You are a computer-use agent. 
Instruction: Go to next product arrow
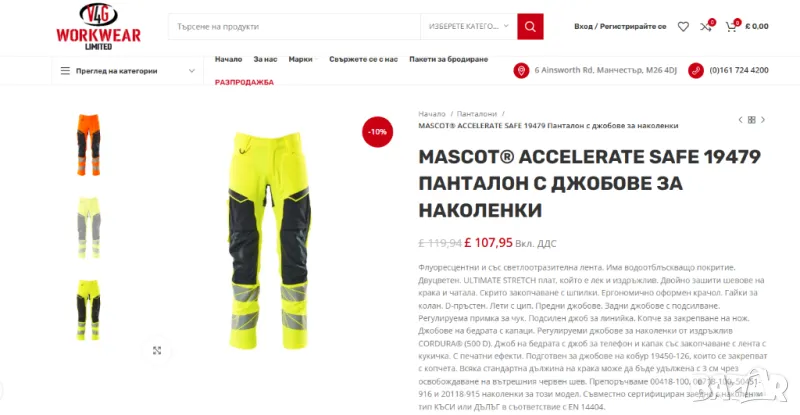tap(763, 120)
